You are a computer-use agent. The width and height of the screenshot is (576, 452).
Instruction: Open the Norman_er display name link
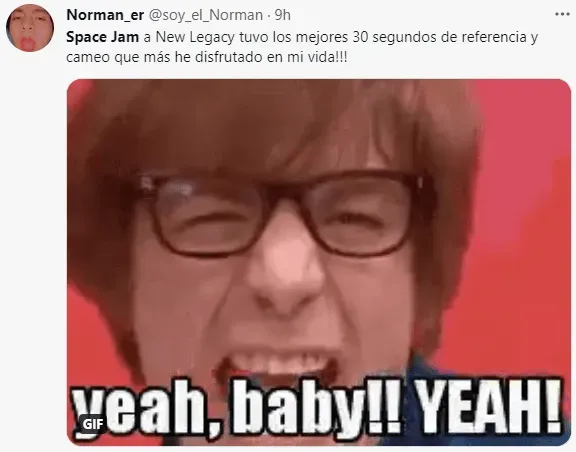click(105, 15)
